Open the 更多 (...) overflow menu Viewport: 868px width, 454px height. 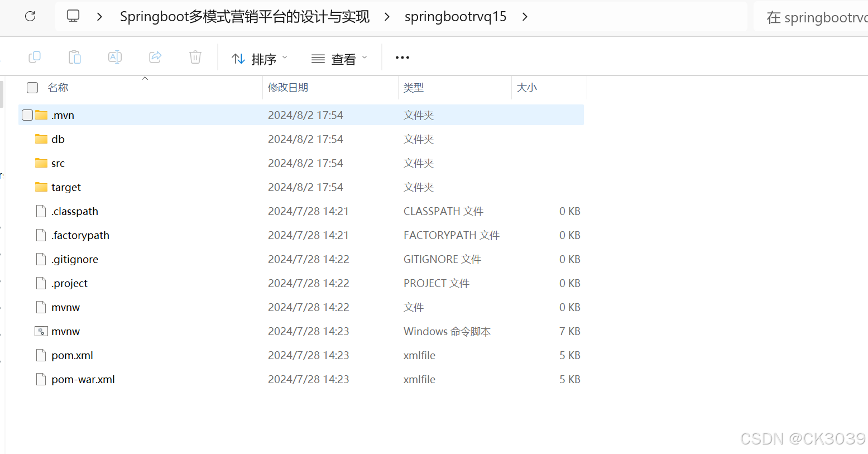coord(402,58)
